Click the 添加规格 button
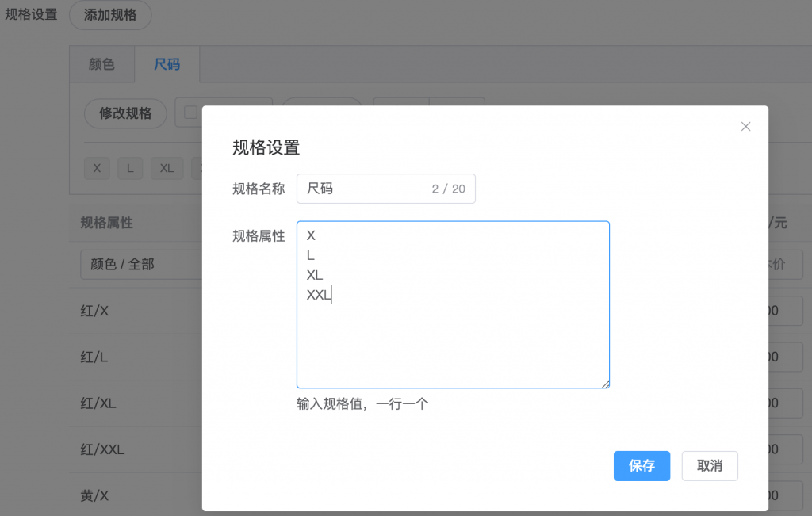Viewport: 812px width, 516px height. (110, 15)
